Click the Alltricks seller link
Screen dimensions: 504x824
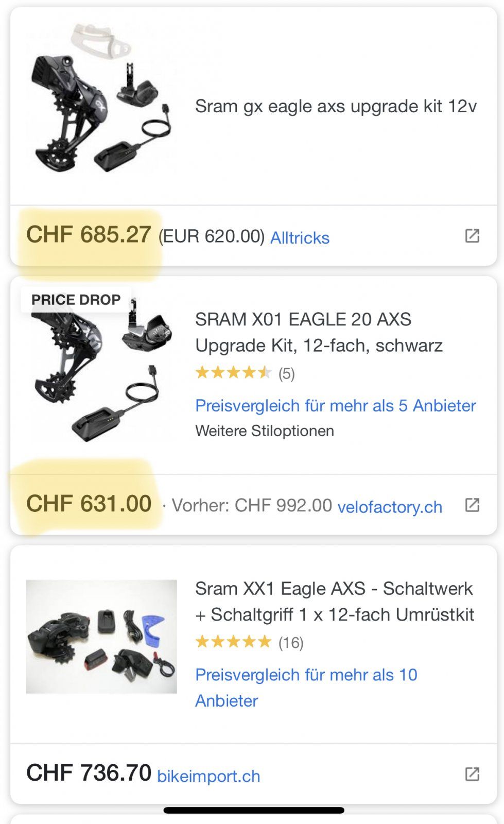(x=300, y=237)
